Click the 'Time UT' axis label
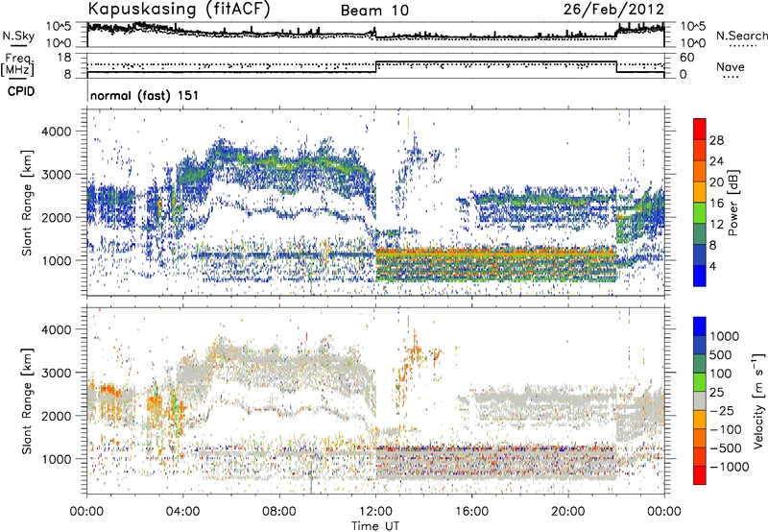The image size is (768, 532). pos(375,525)
